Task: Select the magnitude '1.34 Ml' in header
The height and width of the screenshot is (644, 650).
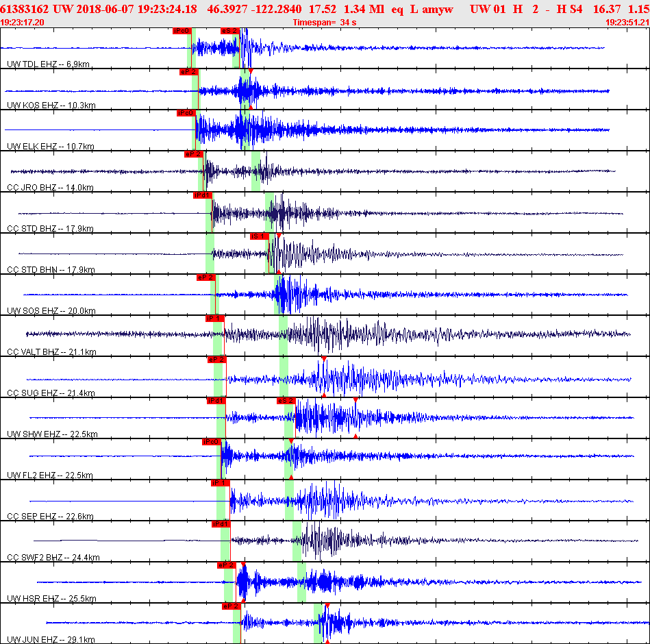Action: (x=364, y=9)
